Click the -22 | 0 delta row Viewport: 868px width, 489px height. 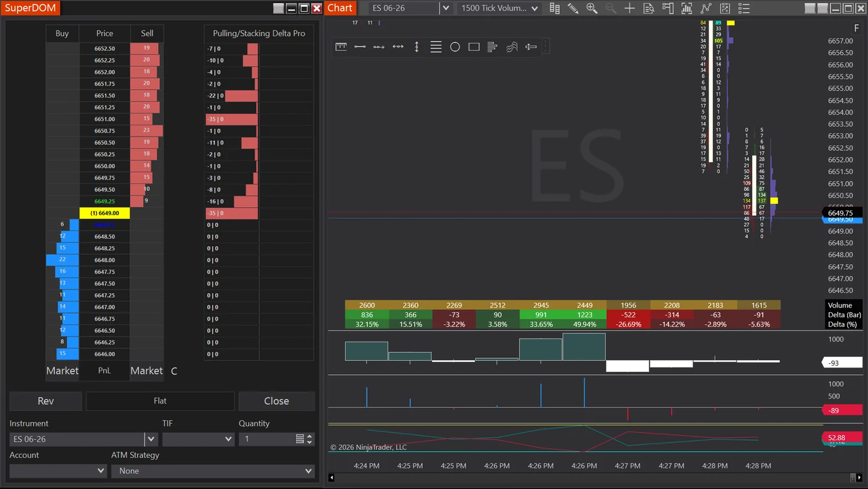pos(259,95)
